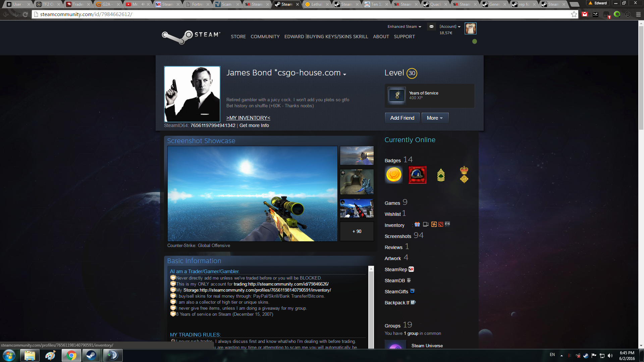Open the red wizard hat badge
Image resolution: width=644 pixels, height=362 pixels.
click(417, 175)
